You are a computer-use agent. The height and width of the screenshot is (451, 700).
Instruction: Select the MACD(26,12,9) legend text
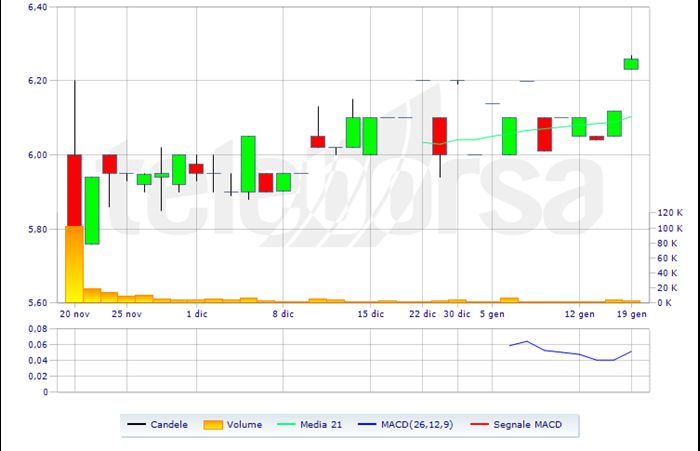tap(415, 425)
